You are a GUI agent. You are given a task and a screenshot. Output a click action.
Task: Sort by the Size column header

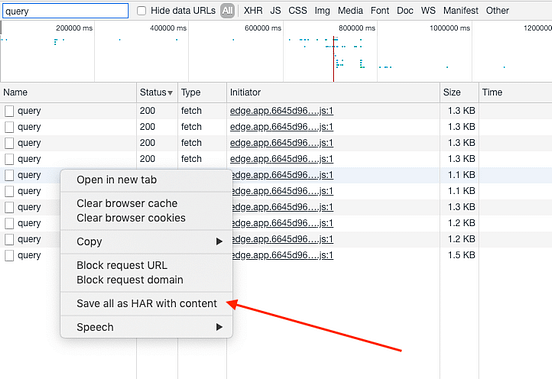(x=459, y=93)
